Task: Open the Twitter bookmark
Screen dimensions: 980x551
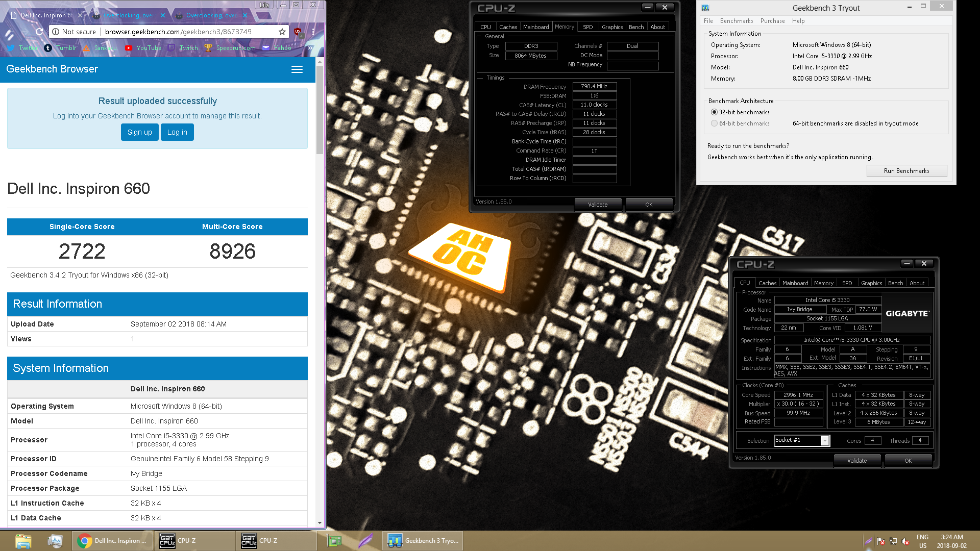Action: [x=21, y=48]
